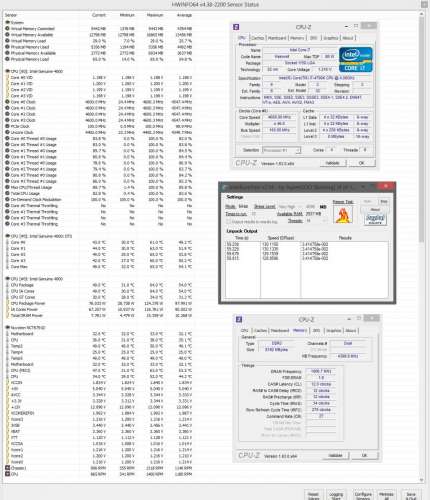Click the Times to run field in IntelBurnTest
Image resolution: width=430 pixels, height=500 pixels.
[x=254, y=214]
